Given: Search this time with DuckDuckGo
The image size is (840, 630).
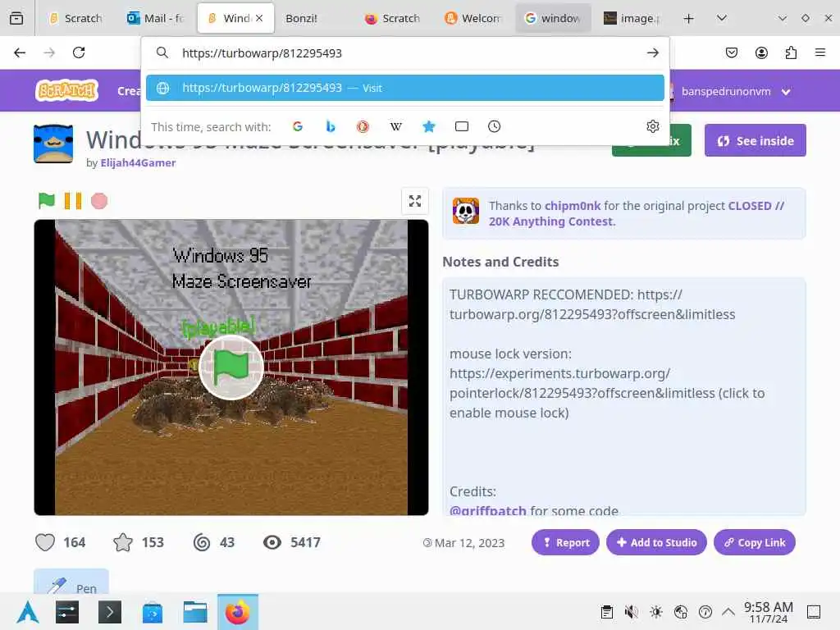Looking at the screenshot, I should pos(363,126).
